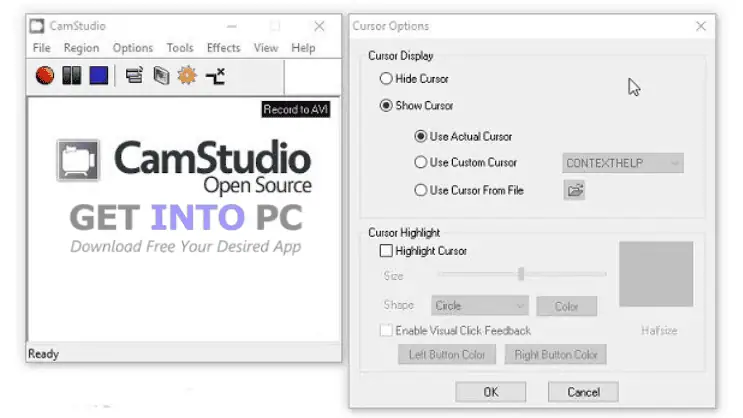Screen dimensions: 743x418
Task: Click the Color button for highlight
Action: [x=567, y=307]
